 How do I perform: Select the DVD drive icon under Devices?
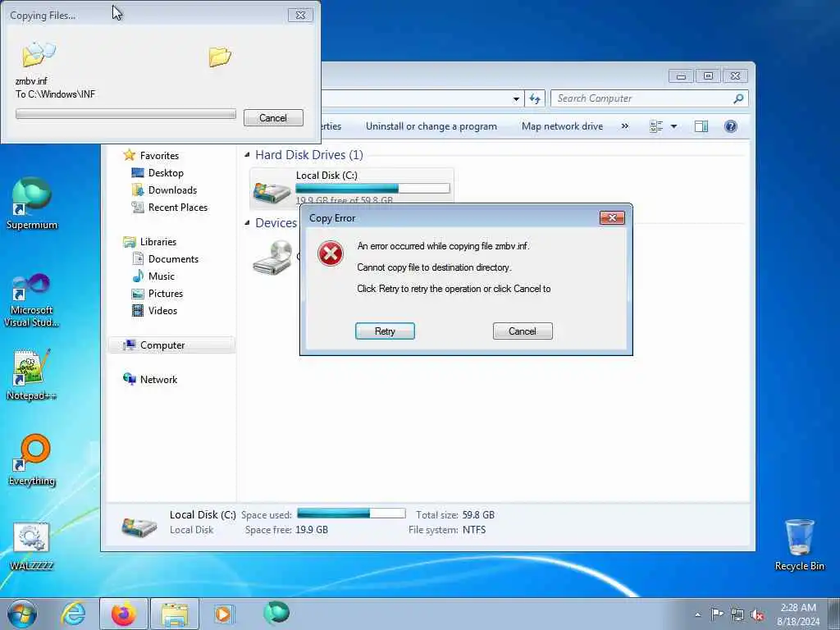[x=272, y=257]
